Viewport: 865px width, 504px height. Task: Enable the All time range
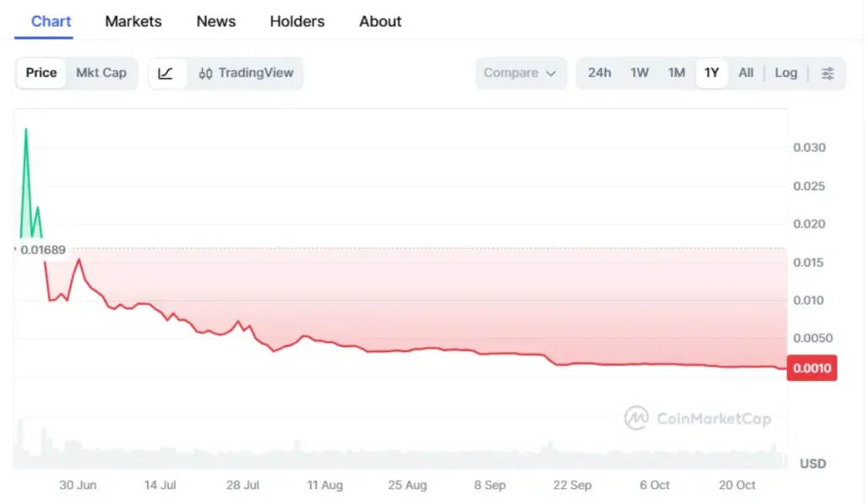(745, 73)
